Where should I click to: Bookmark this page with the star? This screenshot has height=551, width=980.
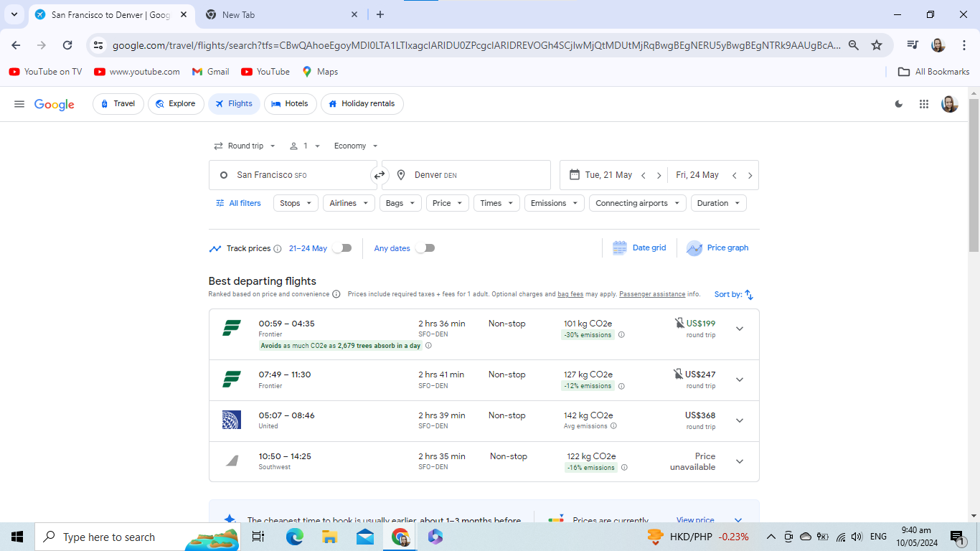pyautogui.click(x=877, y=45)
